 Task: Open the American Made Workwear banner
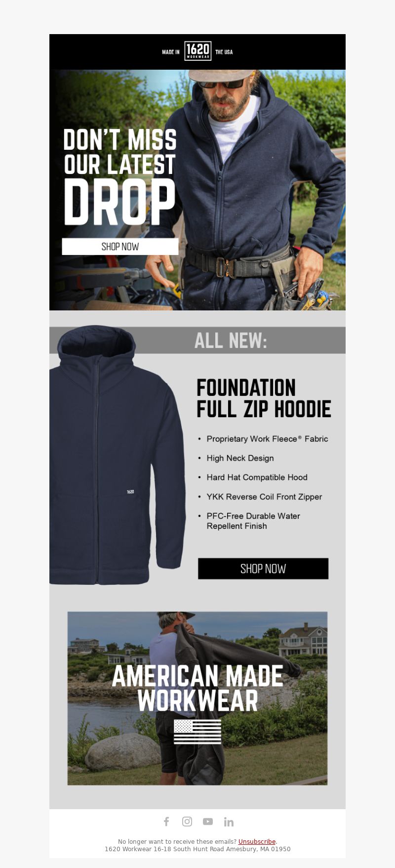coord(197,698)
